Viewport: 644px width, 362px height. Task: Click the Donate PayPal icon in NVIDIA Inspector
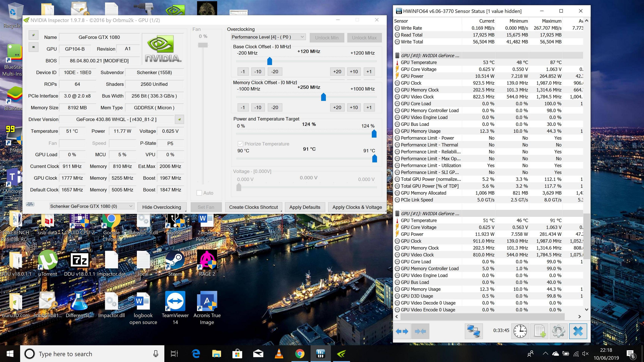pyautogui.click(x=30, y=204)
